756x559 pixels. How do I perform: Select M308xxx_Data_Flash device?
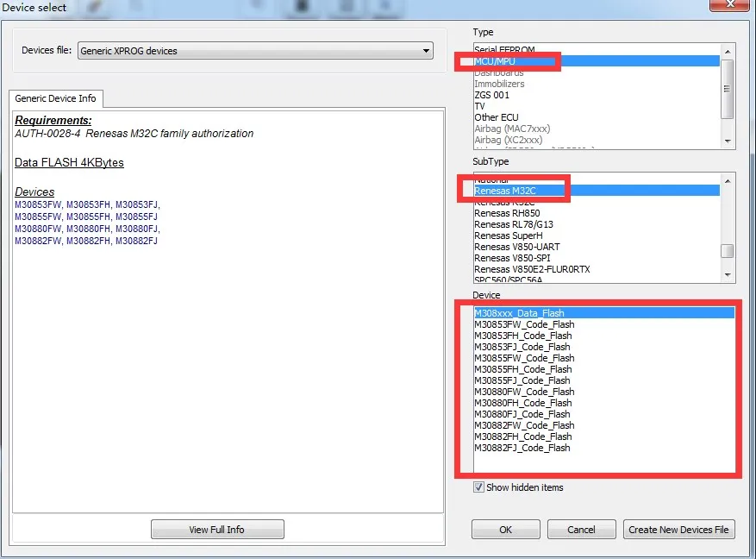click(x=603, y=313)
